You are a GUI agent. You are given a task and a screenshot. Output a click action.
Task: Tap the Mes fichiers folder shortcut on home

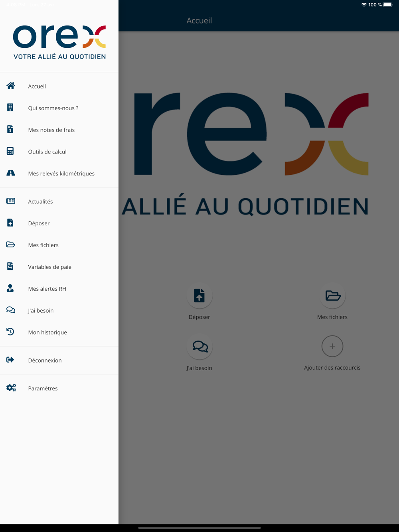333,296
